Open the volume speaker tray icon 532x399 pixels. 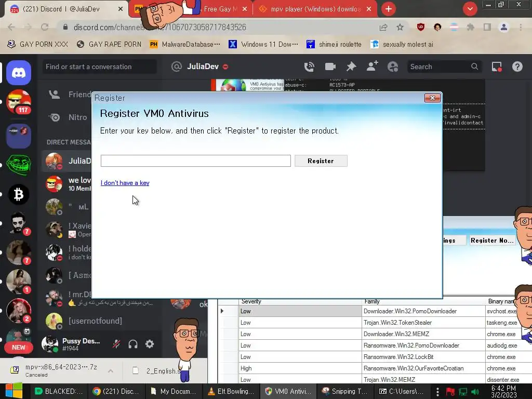pyautogui.click(x=475, y=392)
